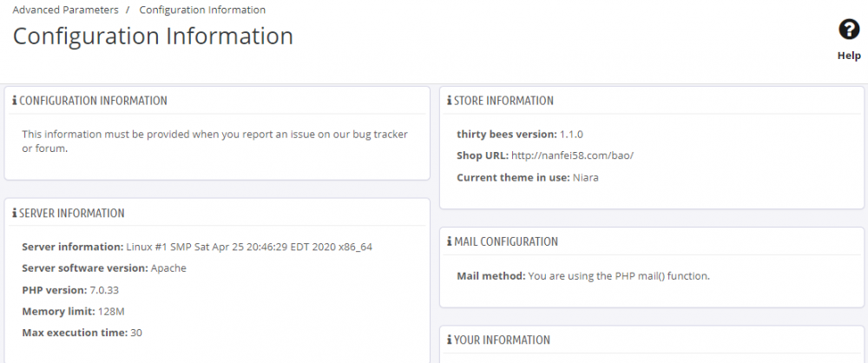This screenshot has height=363, width=868.
Task: Click the shop URL nanfei58.com/bao/
Action: coord(572,155)
